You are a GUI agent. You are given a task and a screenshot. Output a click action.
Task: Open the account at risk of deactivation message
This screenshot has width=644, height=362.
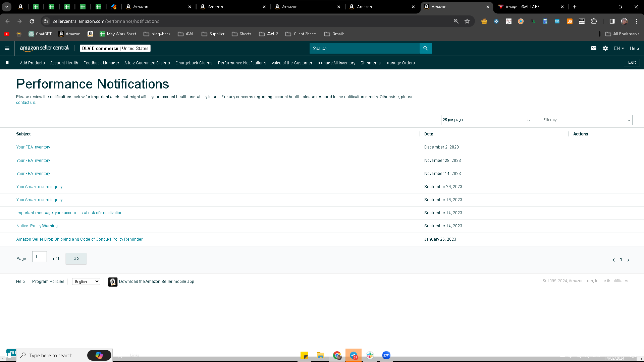69,213
